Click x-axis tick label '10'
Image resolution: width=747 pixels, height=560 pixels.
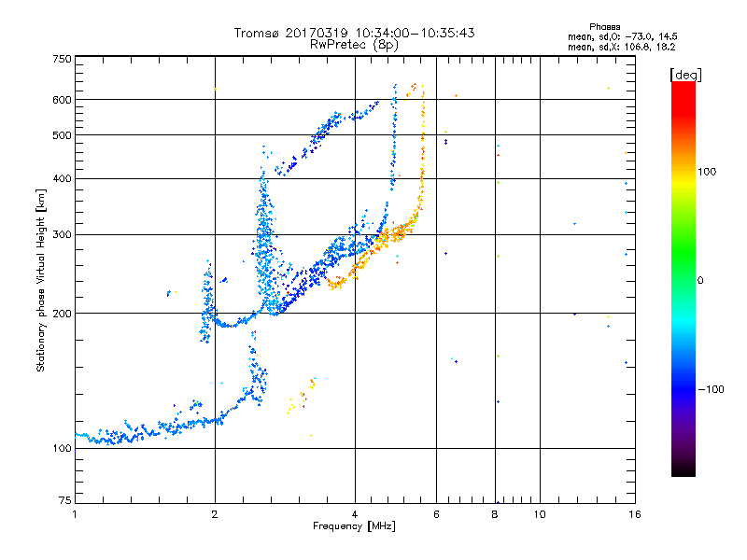[540, 514]
